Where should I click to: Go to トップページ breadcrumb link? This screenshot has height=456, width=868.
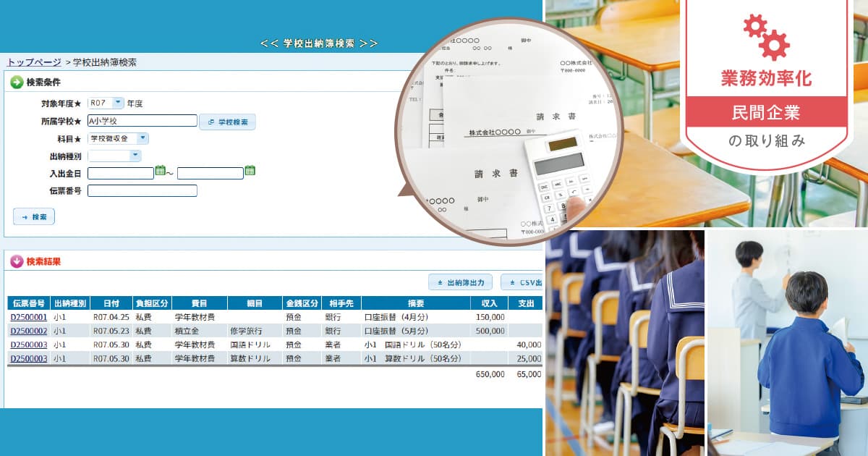(x=34, y=62)
